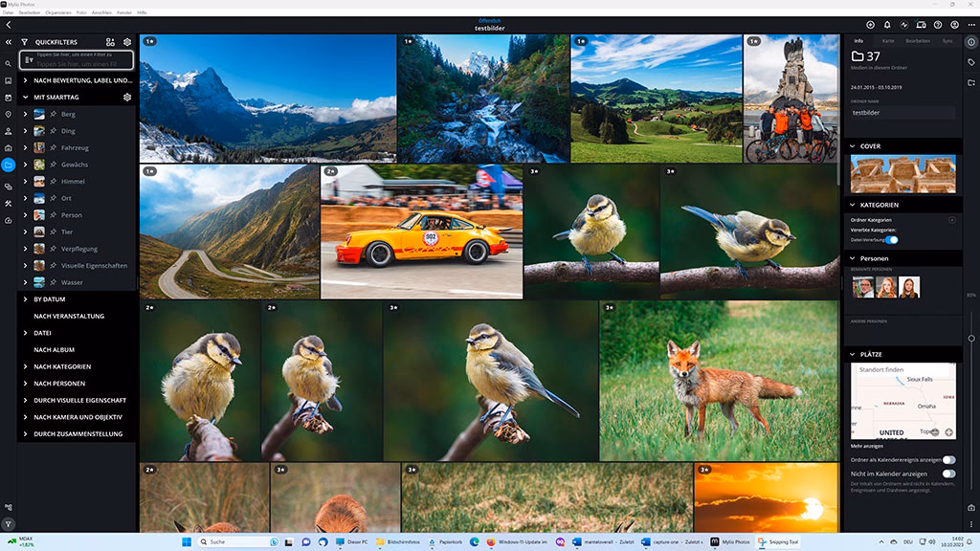Pin the Berg smart tag
Screen dimensions: 980x551
point(54,114)
